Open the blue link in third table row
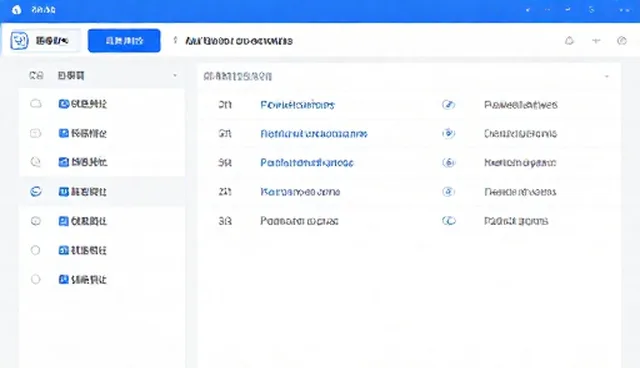Screen dimensions: 640x368 [x=307, y=163]
